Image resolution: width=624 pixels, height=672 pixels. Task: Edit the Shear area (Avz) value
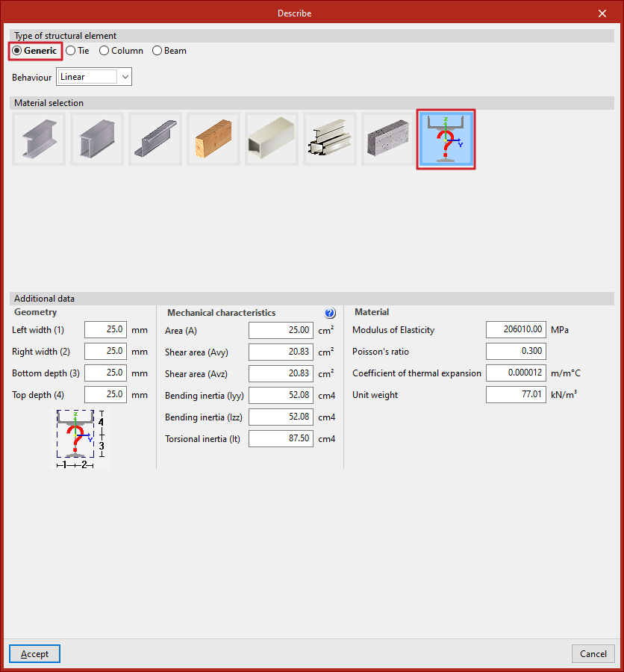281,373
